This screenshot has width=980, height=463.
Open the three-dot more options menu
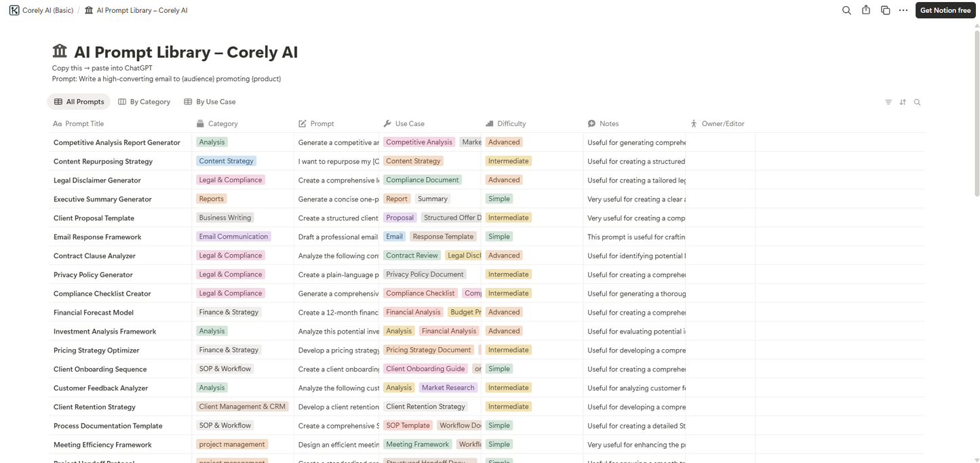tap(903, 10)
